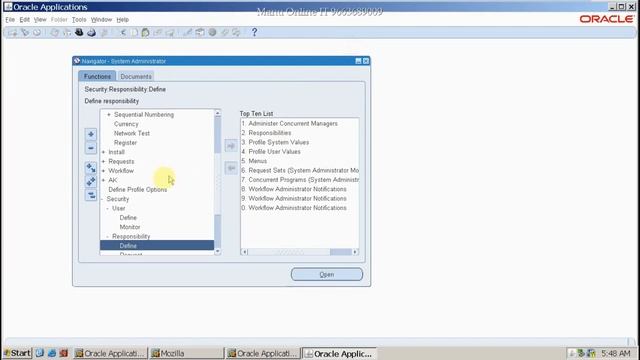Select Currency in the function tree
640x360 pixels.
pyautogui.click(x=126, y=124)
